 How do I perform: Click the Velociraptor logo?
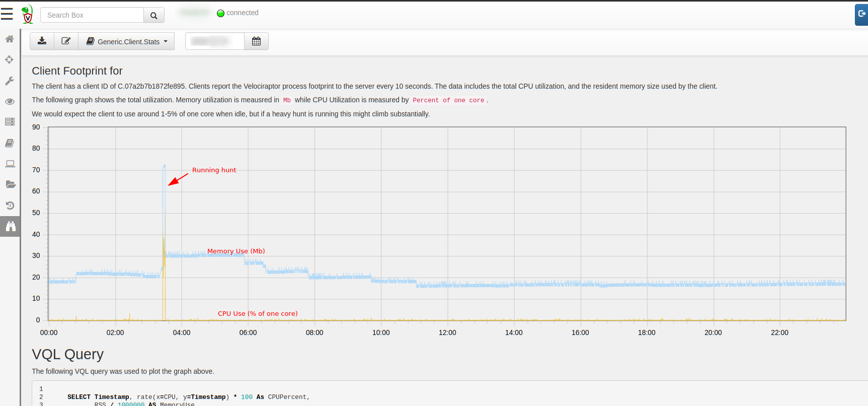pyautogui.click(x=28, y=15)
